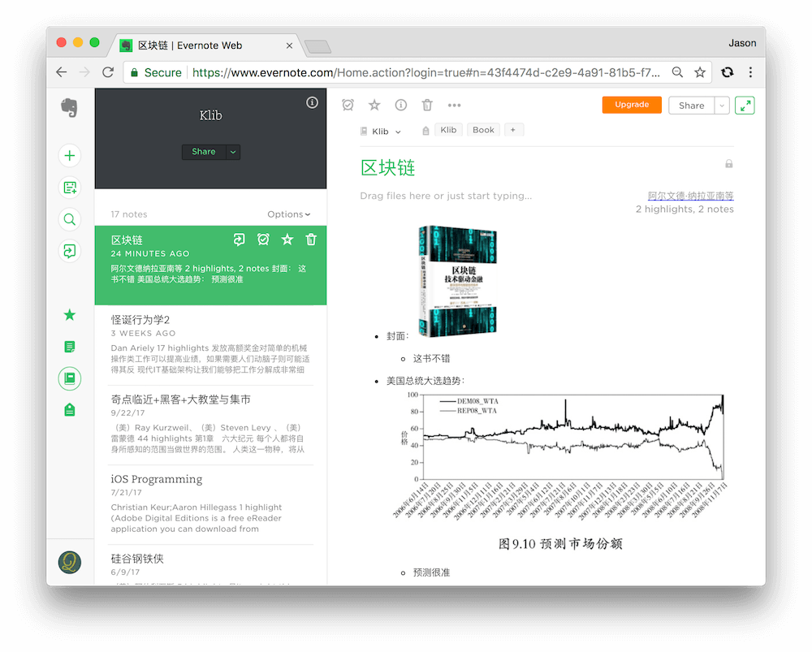Open the 硅谷钢铁侠 note
Image resolution: width=812 pixels, height=652 pixels.
pos(211,565)
